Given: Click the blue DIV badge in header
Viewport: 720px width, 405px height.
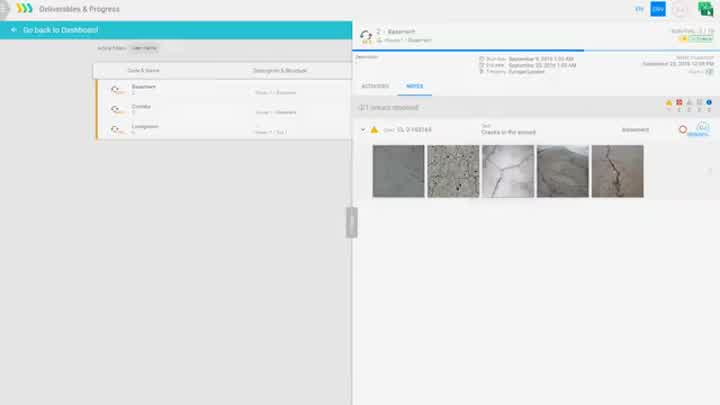Looking at the screenshot, I should pos(658,9).
